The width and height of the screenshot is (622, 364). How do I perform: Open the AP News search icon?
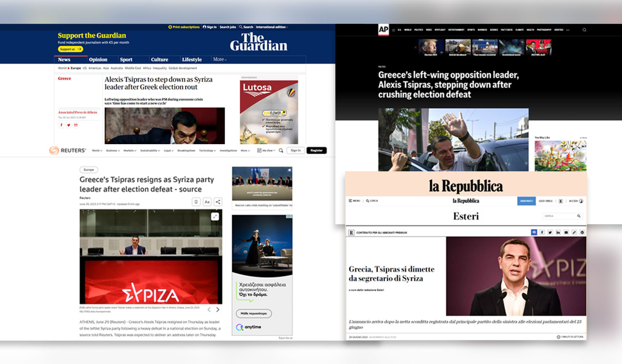click(584, 29)
